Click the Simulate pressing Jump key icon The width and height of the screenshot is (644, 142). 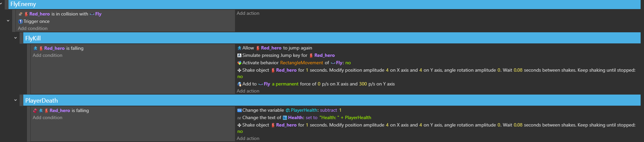[239, 56]
